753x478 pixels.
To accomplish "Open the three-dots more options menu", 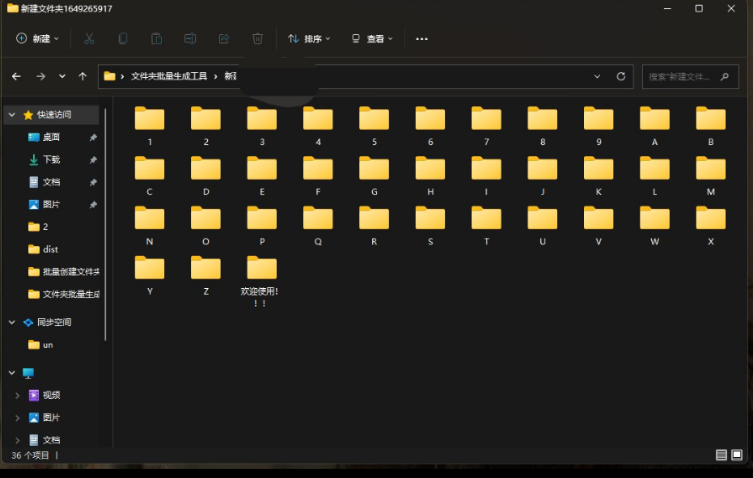I will click(421, 39).
